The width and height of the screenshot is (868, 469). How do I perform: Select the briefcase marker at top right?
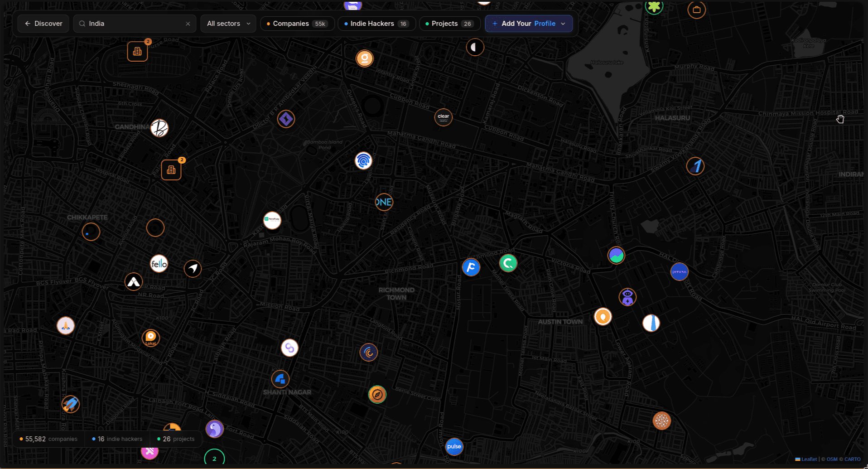(x=697, y=10)
